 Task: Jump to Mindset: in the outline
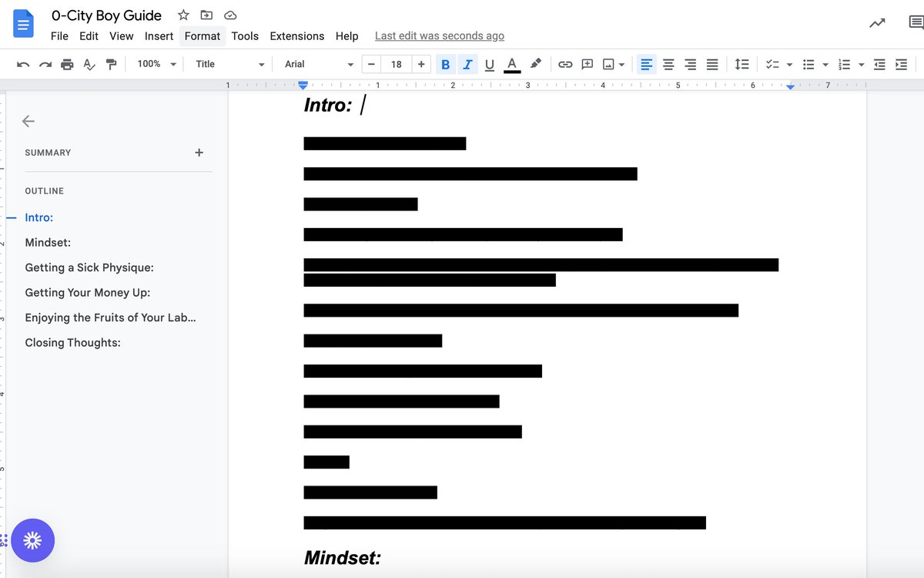48,242
